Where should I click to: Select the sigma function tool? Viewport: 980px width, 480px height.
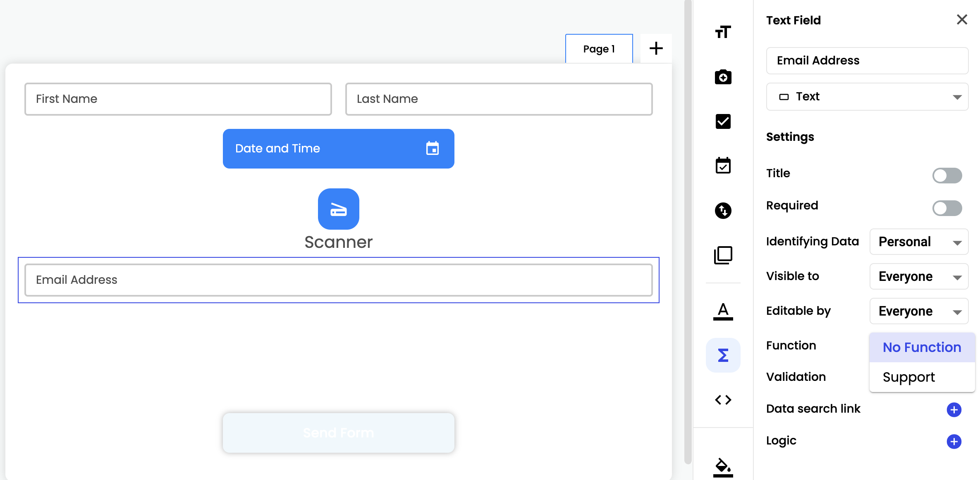click(x=723, y=355)
